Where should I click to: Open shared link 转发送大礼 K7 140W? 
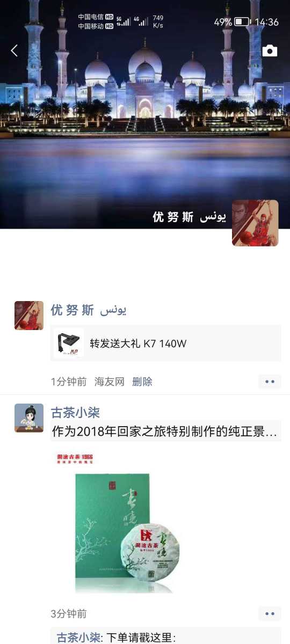pos(166,343)
